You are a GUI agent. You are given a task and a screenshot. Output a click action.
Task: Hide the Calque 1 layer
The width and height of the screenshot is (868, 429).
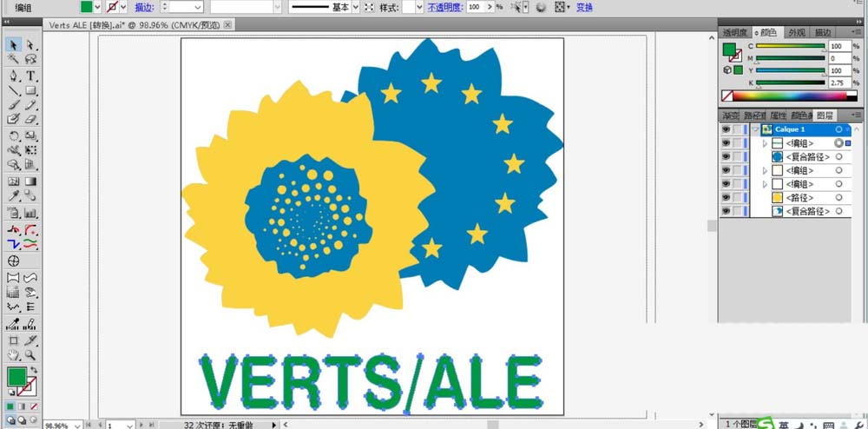pos(726,129)
